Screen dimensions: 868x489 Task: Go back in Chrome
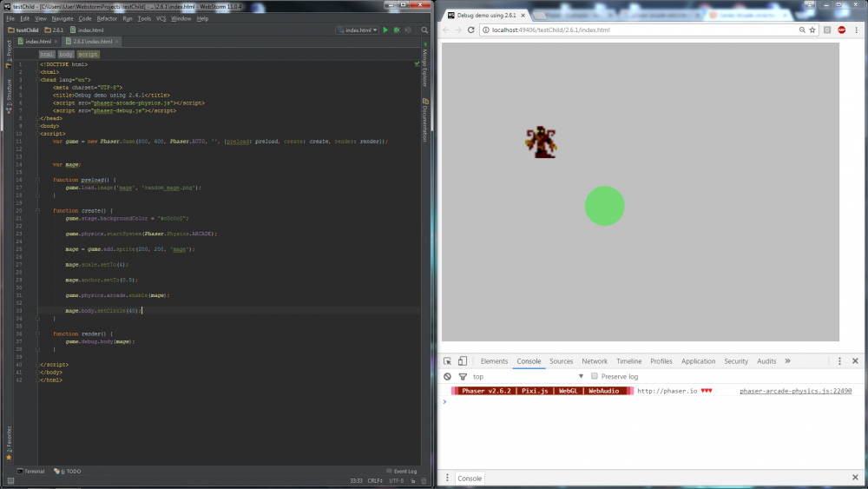[x=446, y=30]
